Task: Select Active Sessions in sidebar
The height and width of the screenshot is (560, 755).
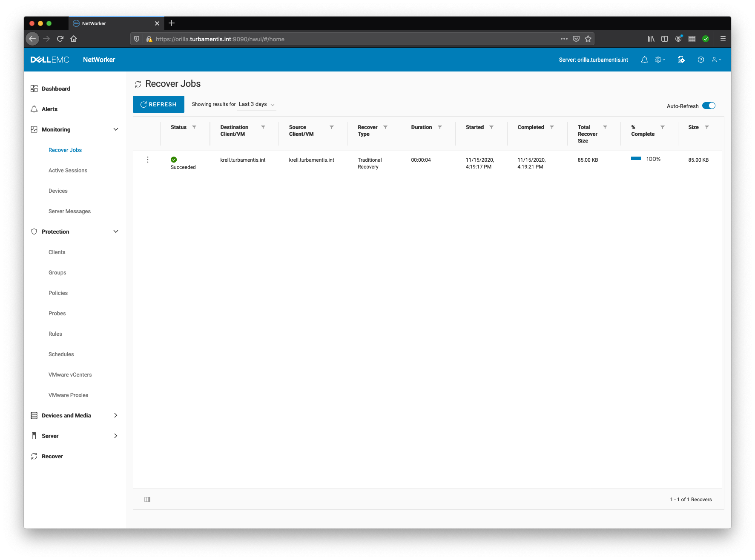Action: pos(68,170)
